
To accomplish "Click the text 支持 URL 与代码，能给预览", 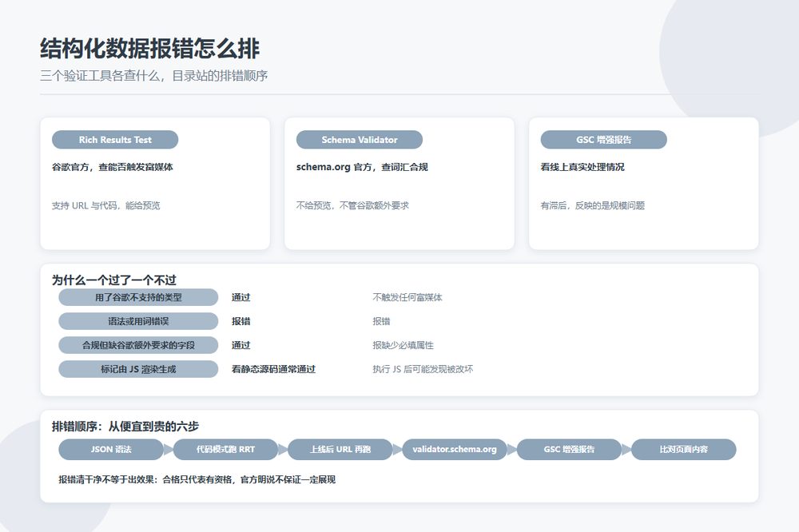I will 106,205.
